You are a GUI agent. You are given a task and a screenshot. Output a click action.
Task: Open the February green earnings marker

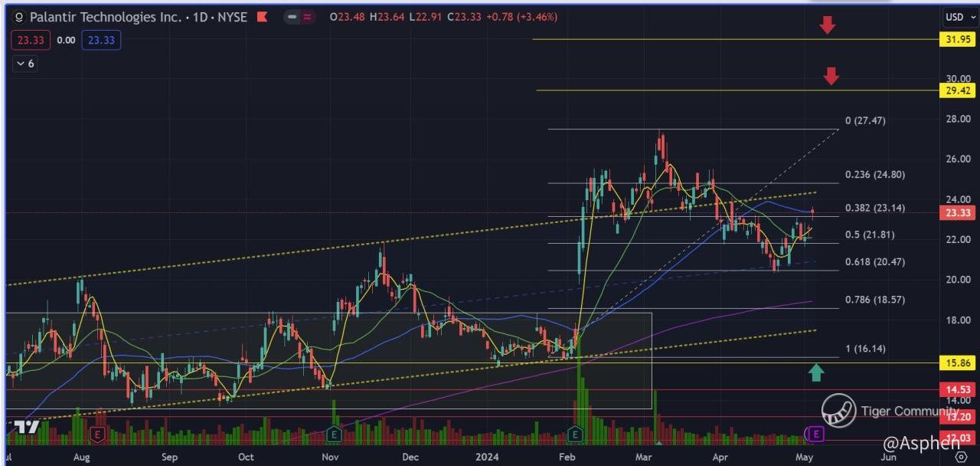coord(575,435)
